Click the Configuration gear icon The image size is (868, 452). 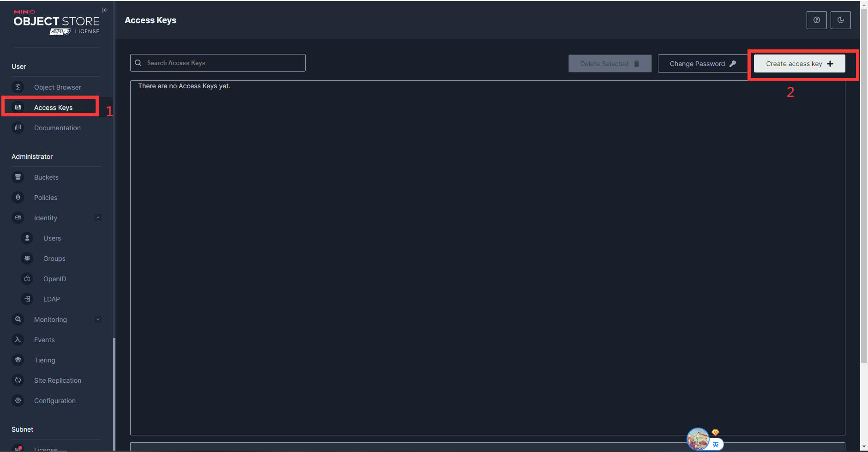[x=18, y=400]
